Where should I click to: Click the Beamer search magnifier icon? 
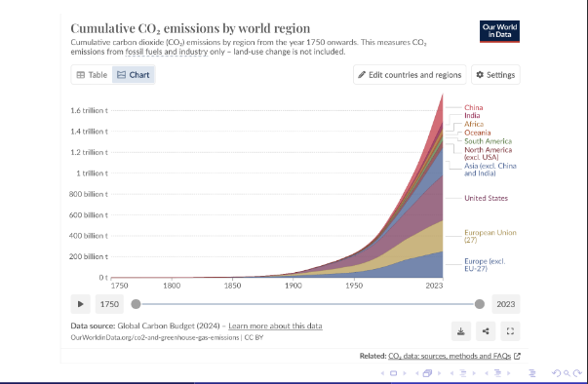point(567,373)
